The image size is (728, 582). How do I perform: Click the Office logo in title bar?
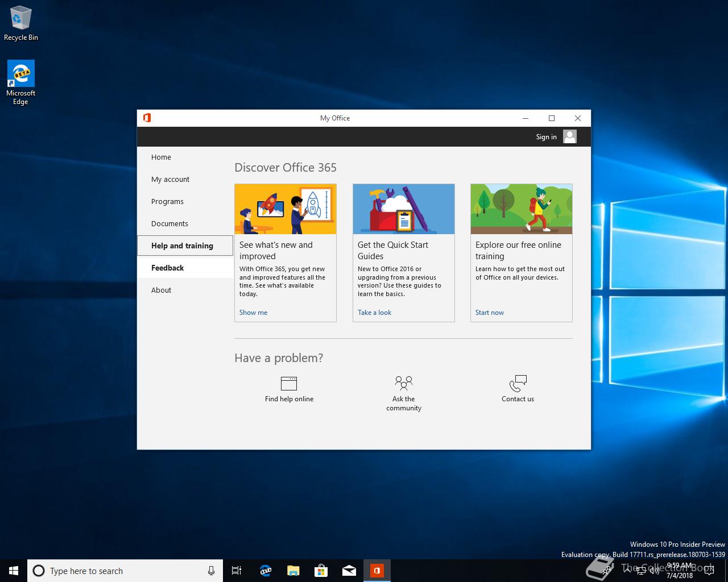point(147,118)
